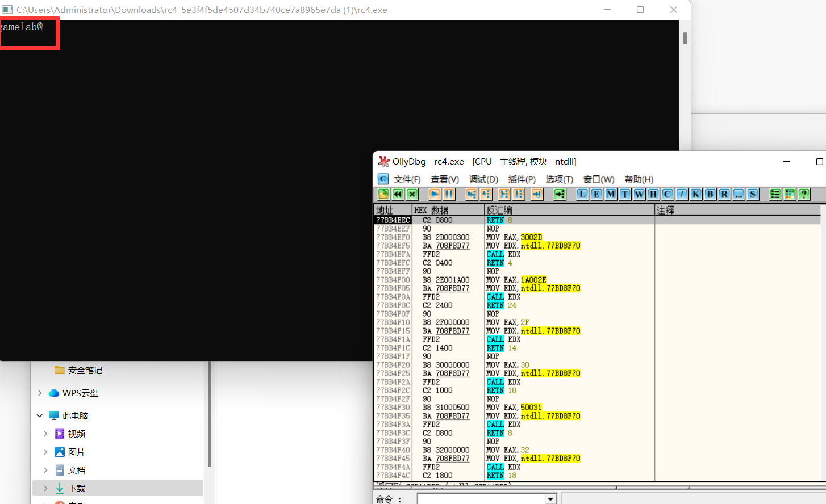Open the 插件(P) menu
This screenshot has width=826, height=504.
coord(522,179)
